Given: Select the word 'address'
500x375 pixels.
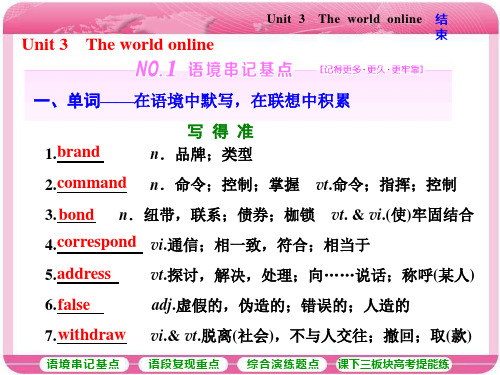Looking at the screenshot, I should coord(84,274).
